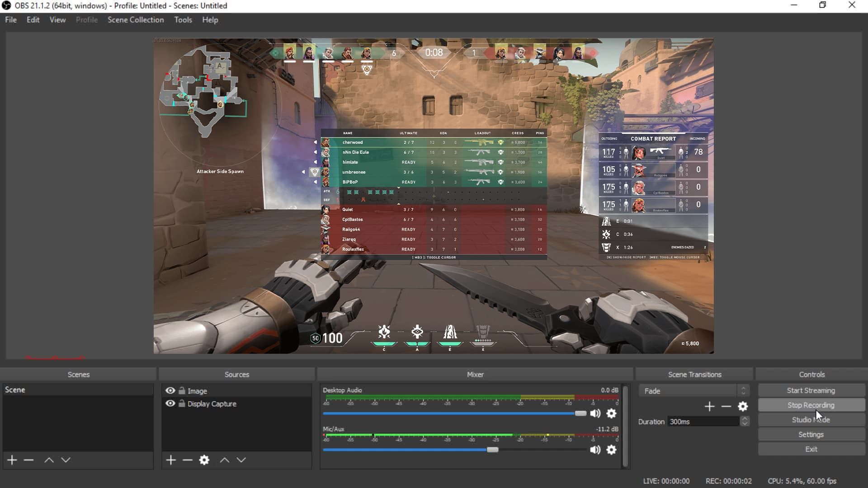Open the Help menu
The width and height of the screenshot is (868, 488).
point(210,20)
